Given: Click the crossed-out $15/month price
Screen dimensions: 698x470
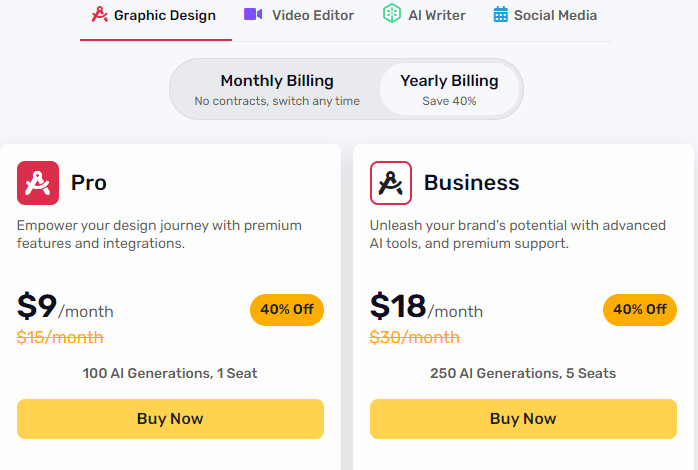Looking at the screenshot, I should pyautogui.click(x=60, y=337).
